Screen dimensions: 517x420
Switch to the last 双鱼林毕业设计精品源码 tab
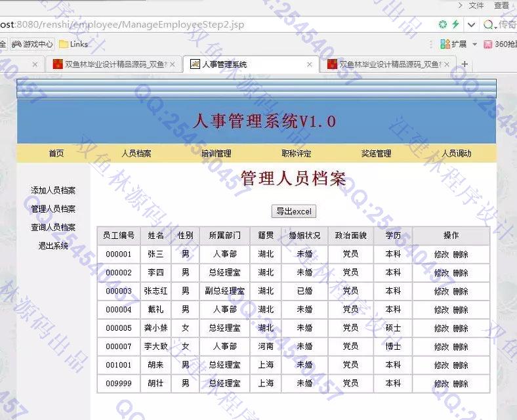click(388, 64)
